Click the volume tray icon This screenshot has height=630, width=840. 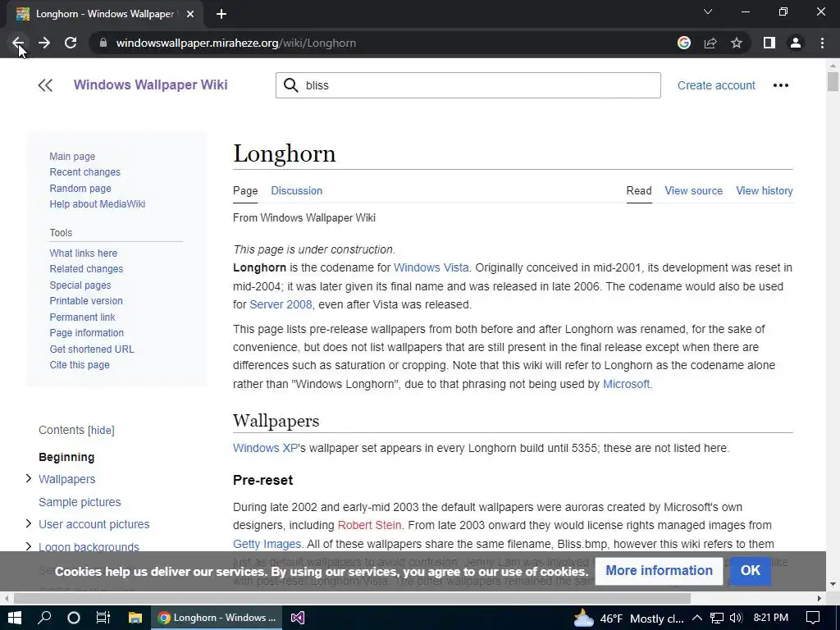pos(736,618)
